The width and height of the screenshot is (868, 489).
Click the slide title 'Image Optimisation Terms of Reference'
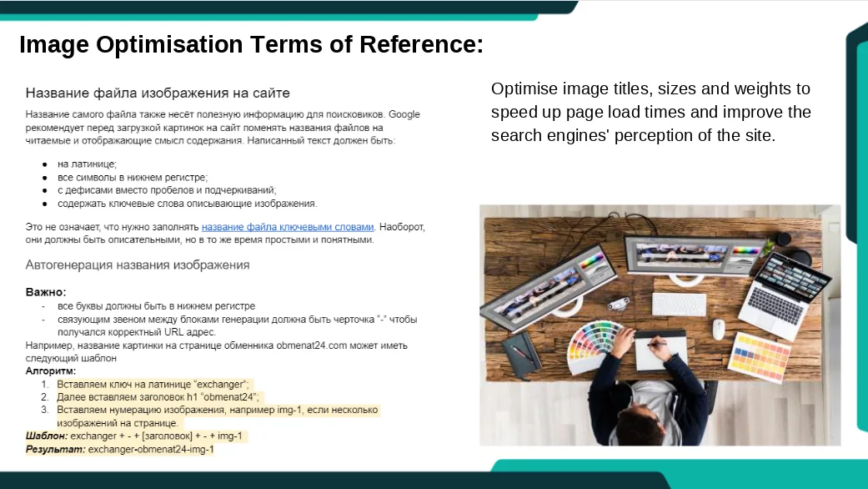(x=250, y=44)
